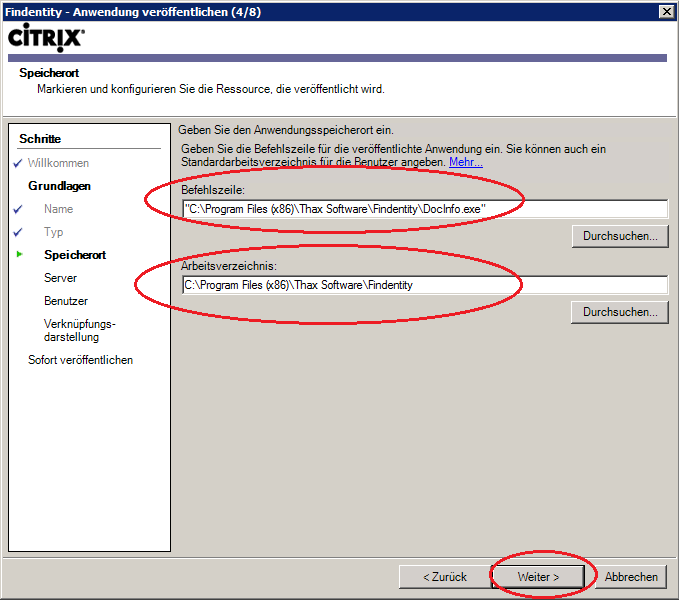Click the Citrix logo
679x600 pixels.
(46, 37)
